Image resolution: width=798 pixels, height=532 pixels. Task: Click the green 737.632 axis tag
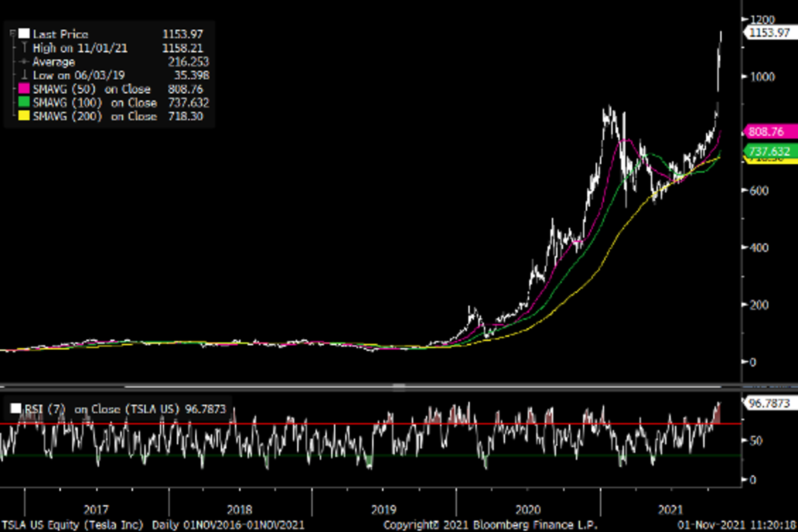click(770, 152)
